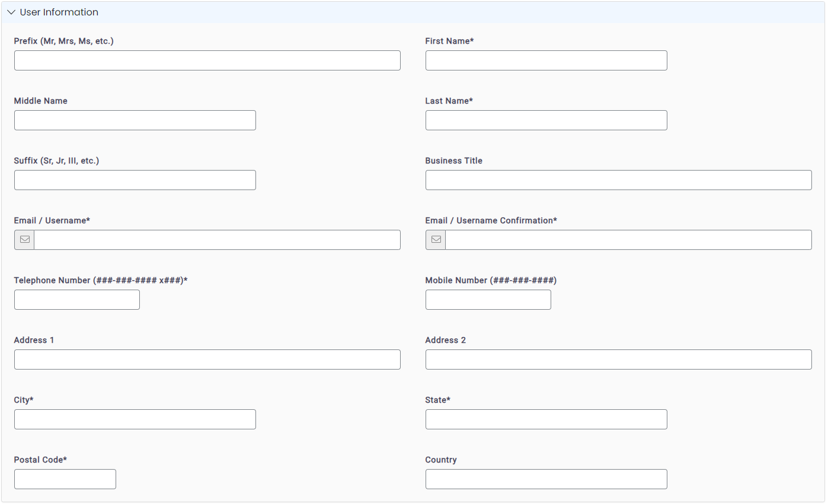Viewport: 828px width, 504px height.
Task: Click the envelope icon beside Email / Username
Action: [x=24, y=239]
